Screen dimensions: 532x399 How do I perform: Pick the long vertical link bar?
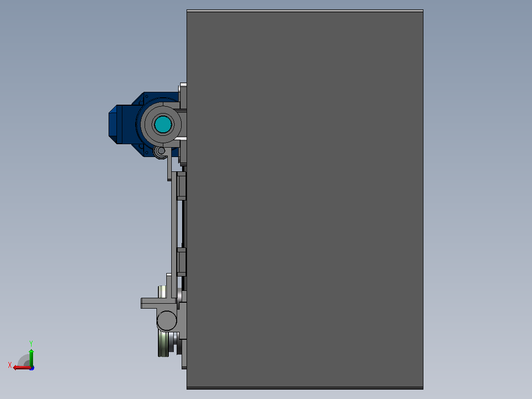tap(174, 234)
